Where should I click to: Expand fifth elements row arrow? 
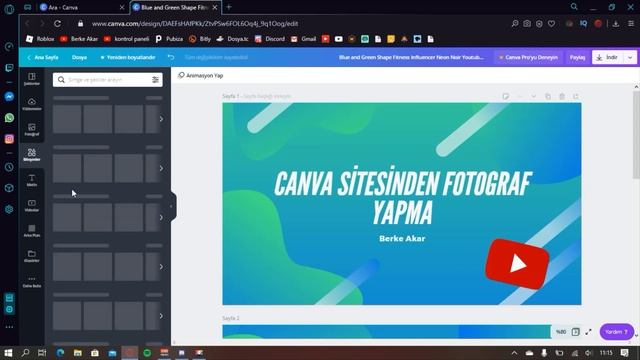pyautogui.click(x=161, y=316)
